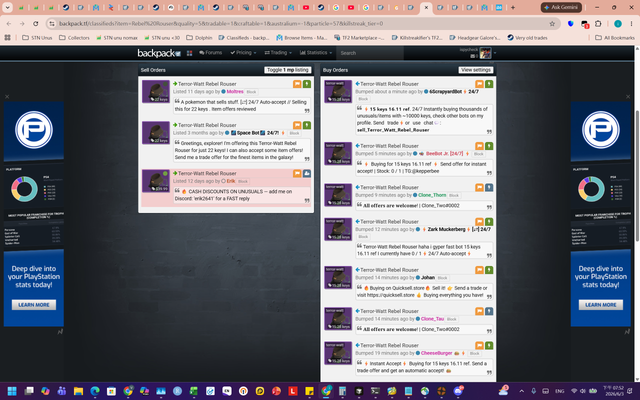Block user Clone_Tau
This screenshot has height=400, width=640.
(x=451, y=319)
